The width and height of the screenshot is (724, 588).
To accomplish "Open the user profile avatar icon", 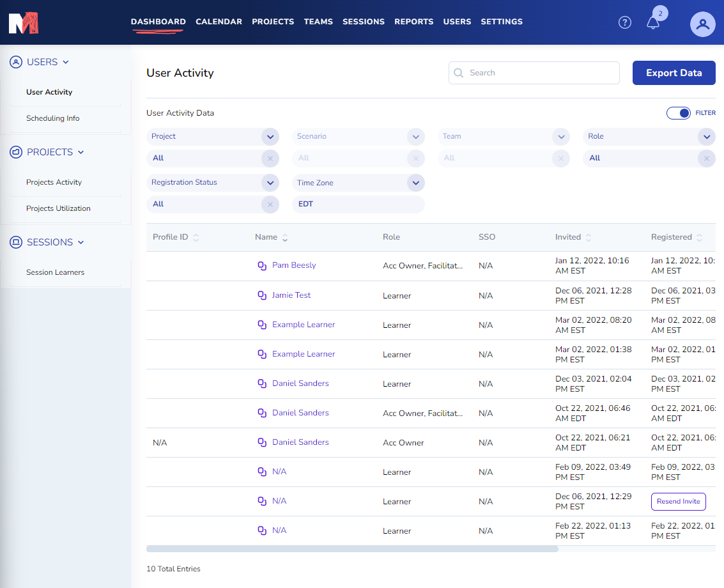I will (x=702, y=24).
